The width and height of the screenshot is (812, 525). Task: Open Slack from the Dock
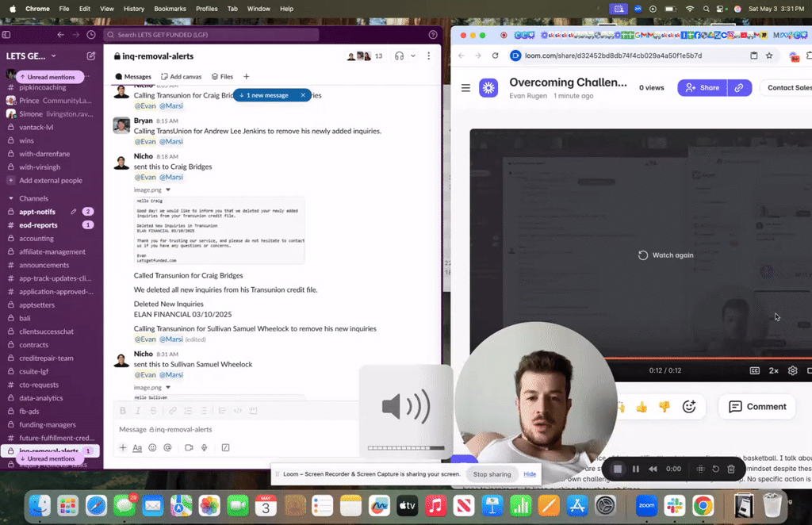point(675,506)
